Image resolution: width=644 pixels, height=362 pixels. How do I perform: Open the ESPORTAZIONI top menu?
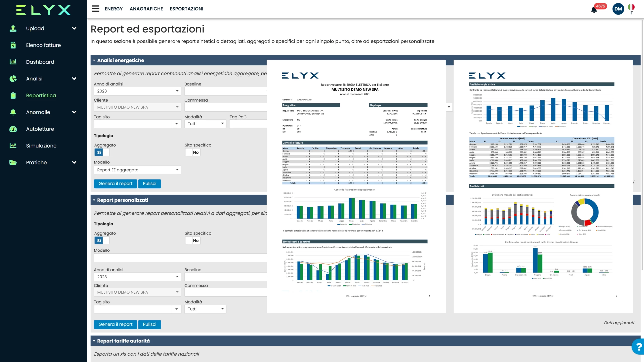pos(186,9)
